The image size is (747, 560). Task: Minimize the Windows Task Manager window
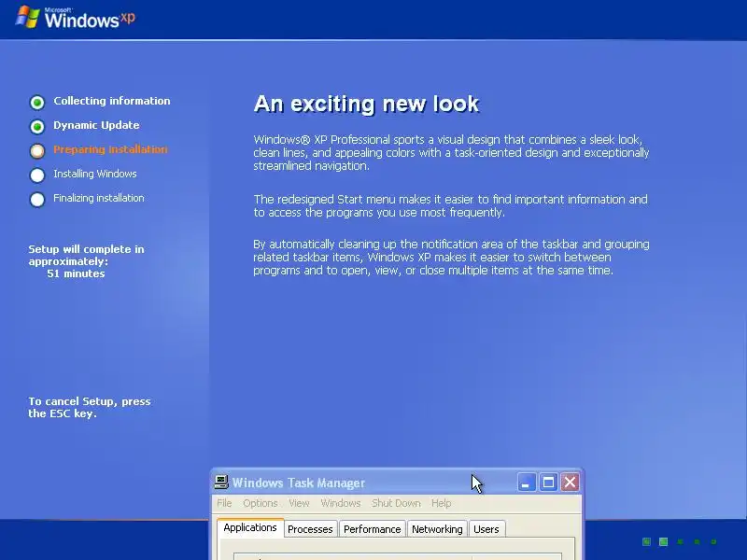[527, 483]
